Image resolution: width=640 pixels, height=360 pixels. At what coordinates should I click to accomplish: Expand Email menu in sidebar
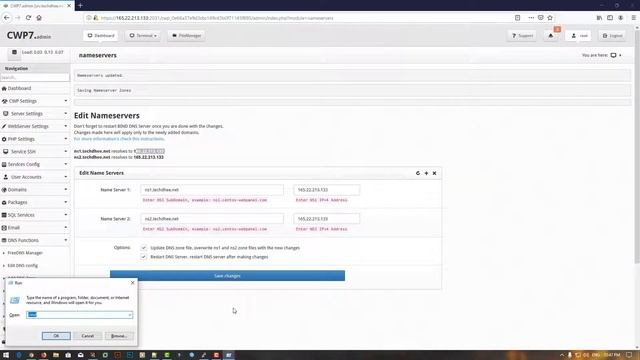pyautogui.click(x=35, y=227)
